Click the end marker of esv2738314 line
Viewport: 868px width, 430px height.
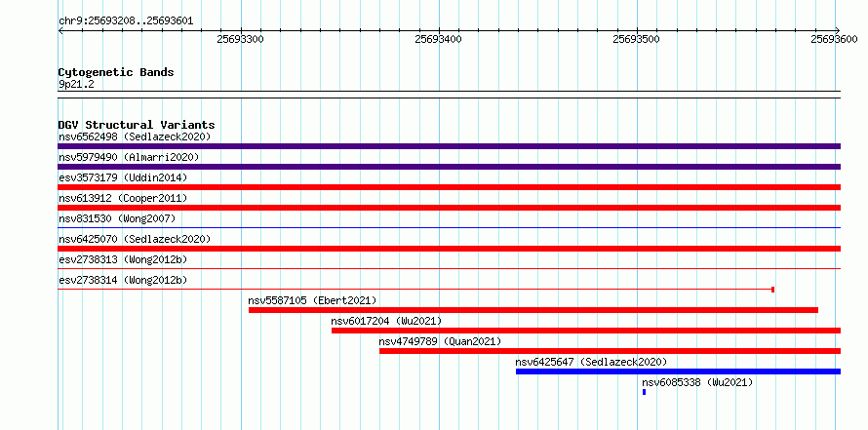(772, 290)
